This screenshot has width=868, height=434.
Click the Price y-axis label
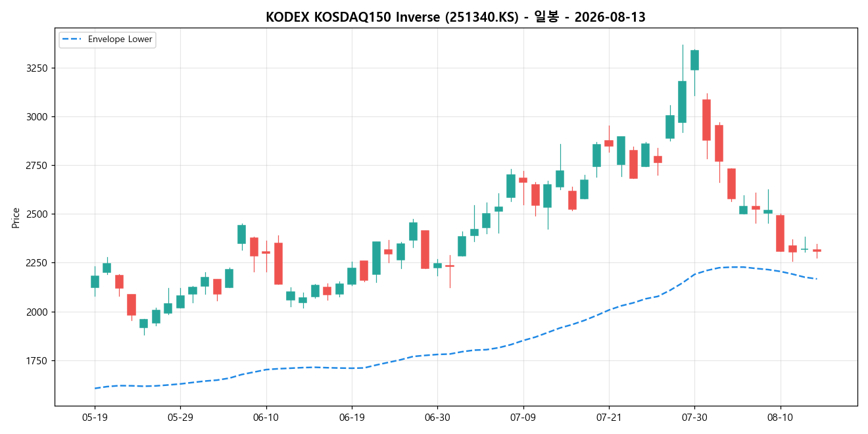(15, 217)
